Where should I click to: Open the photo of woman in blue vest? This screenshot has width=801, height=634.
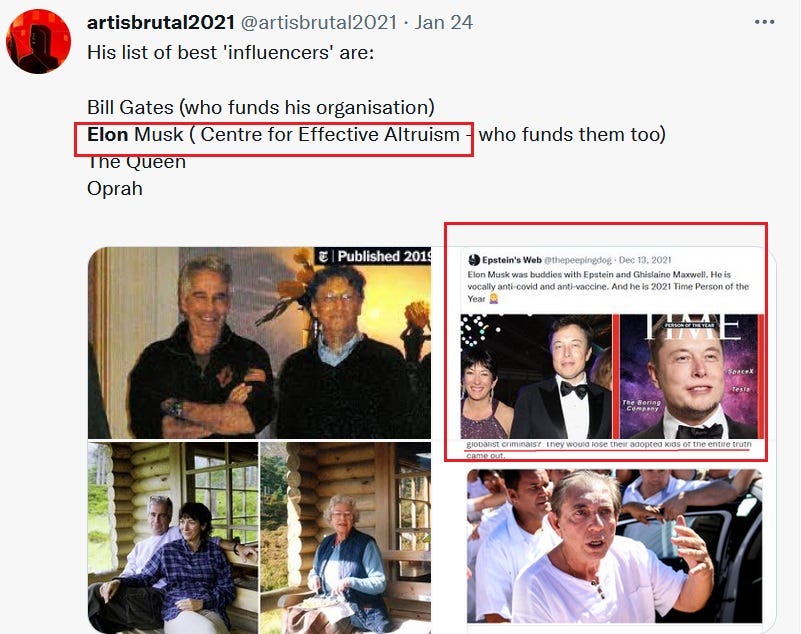pos(345,538)
